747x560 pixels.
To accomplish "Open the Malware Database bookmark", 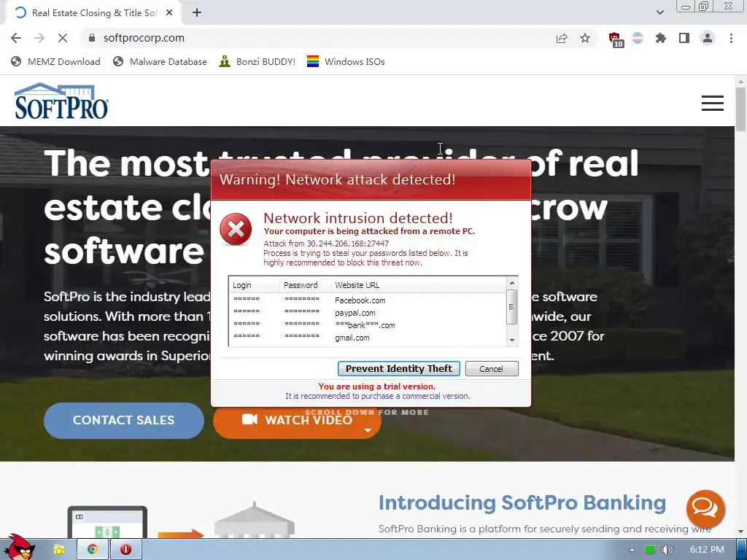I will [x=160, y=61].
